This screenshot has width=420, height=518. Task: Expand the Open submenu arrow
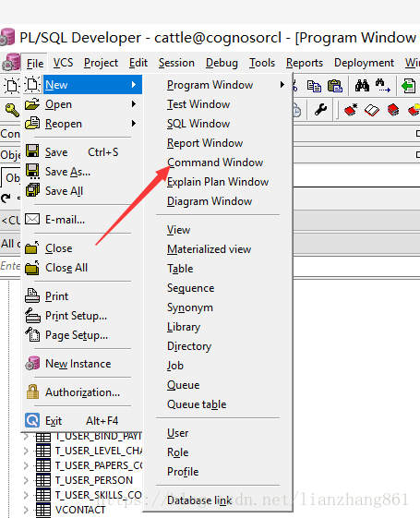coord(134,104)
